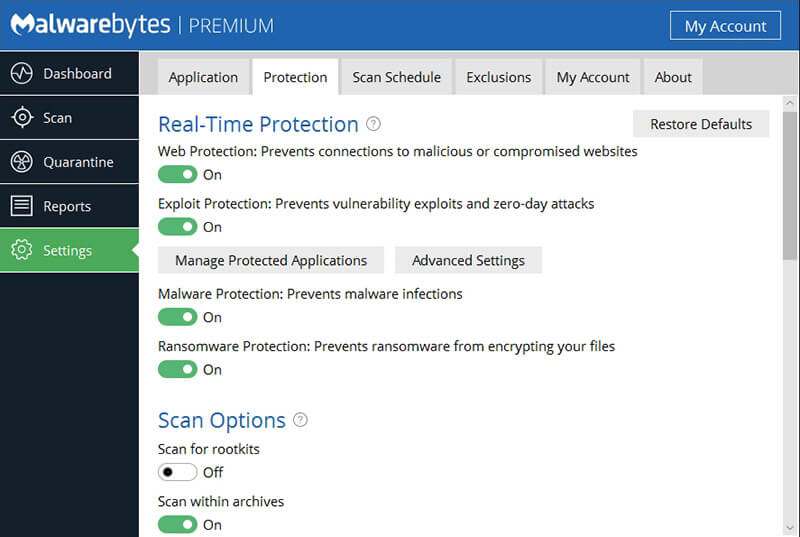Toggle off Ransomware Protection
The image size is (800, 537).
coord(178,369)
